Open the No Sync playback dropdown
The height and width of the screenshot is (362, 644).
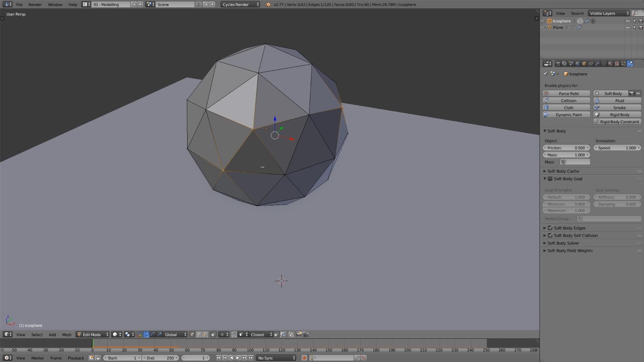(x=276, y=358)
